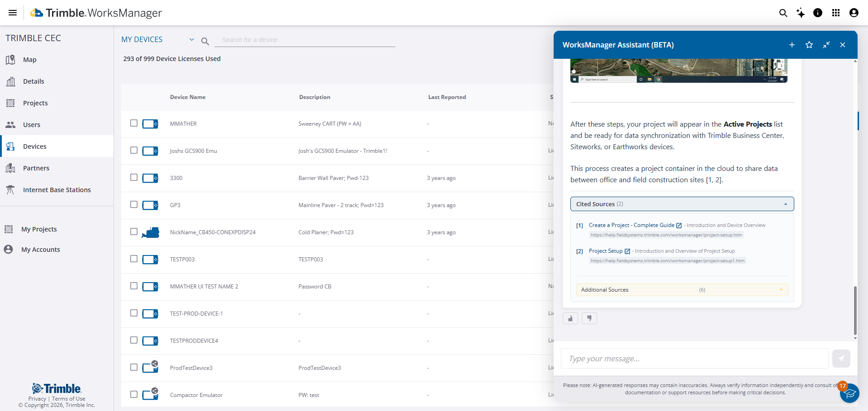Check the GP3 device row

pyautogui.click(x=134, y=204)
